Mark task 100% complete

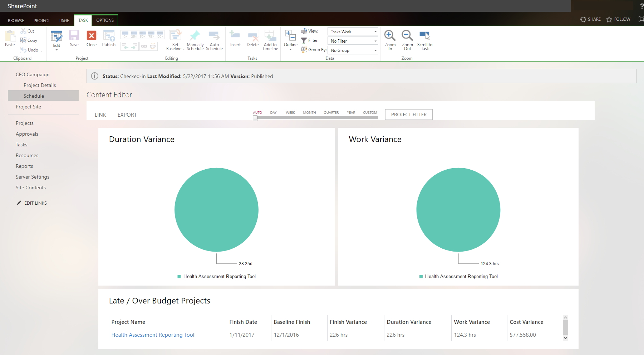(160, 35)
